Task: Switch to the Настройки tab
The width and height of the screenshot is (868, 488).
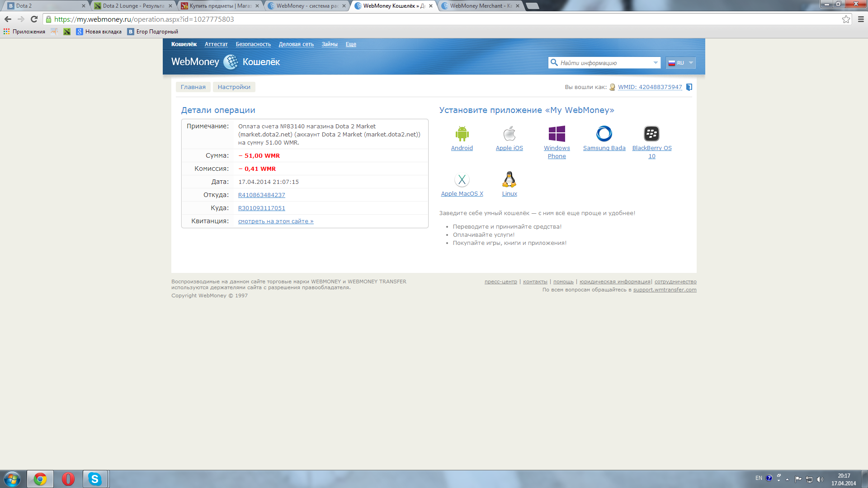Action: point(234,87)
